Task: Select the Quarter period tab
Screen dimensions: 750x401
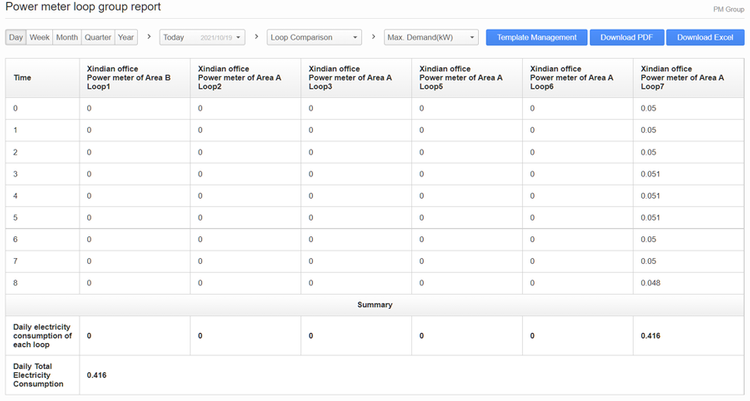Action: [98, 38]
